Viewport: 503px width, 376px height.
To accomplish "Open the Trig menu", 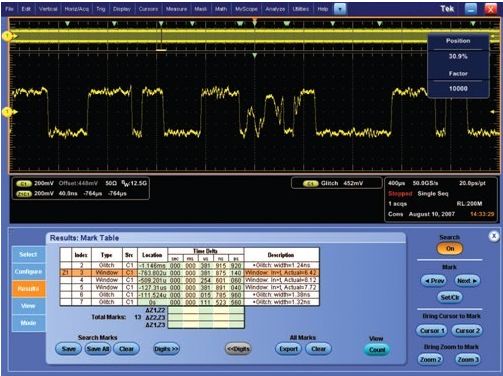I will (101, 9).
